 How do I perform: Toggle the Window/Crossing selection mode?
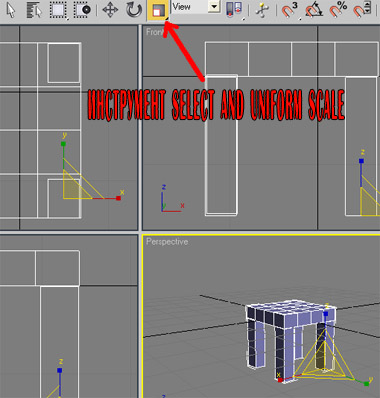tap(82, 10)
